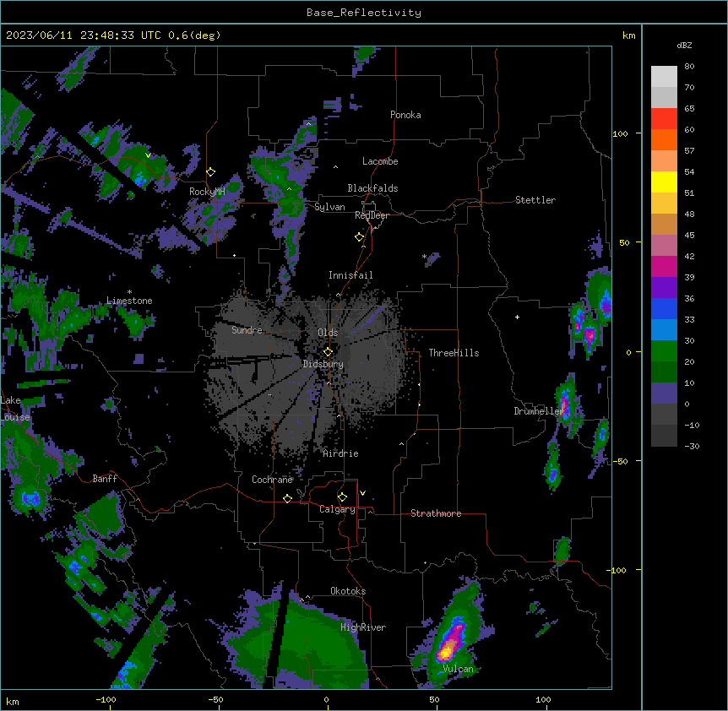Click the ThreeHills label
Screen dimensions: 728x711
(x=454, y=353)
